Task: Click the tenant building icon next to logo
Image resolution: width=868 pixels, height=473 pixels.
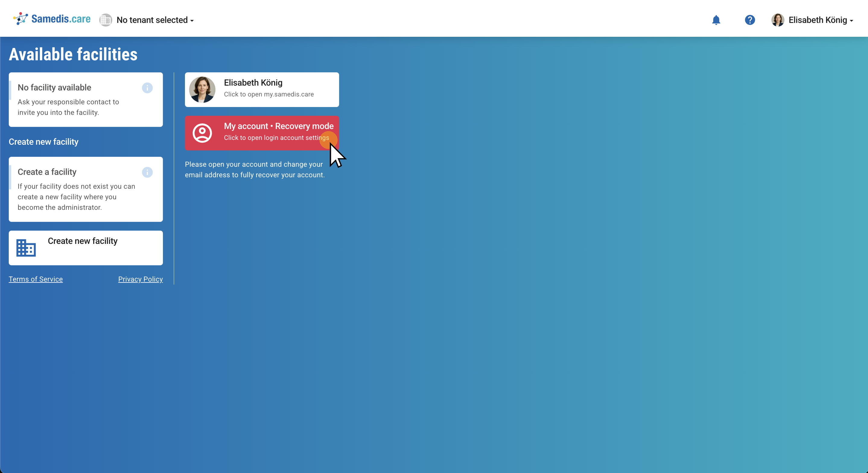Action: [106, 20]
